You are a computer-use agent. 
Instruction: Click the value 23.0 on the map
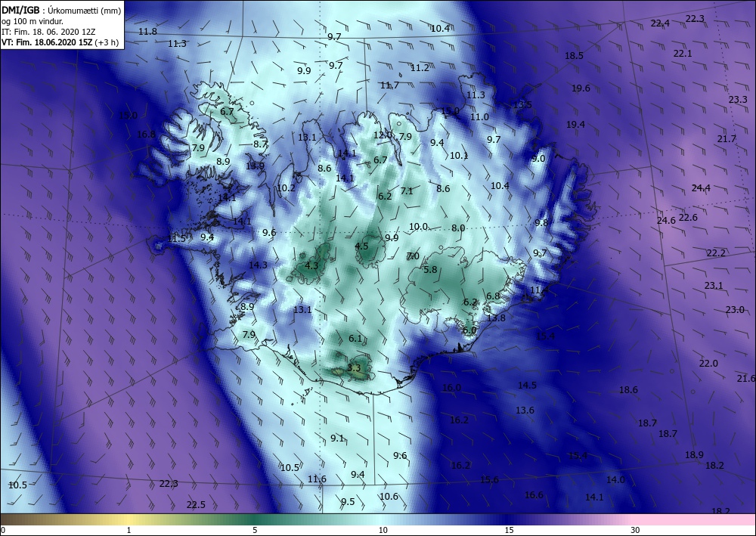point(735,310)
